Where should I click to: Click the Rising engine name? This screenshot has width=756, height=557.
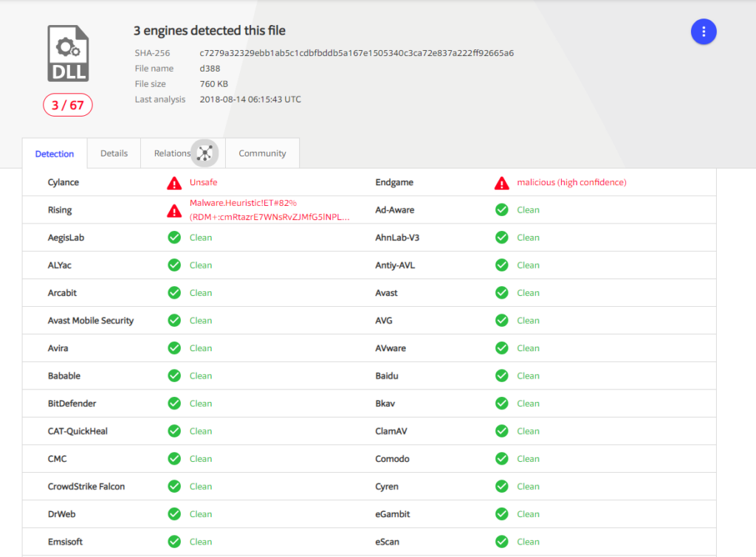point(60,210)
